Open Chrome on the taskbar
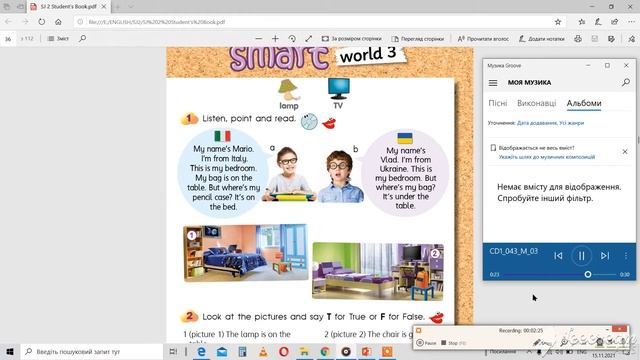Viewport: 640px width, 360px height. tap(325, 351)
